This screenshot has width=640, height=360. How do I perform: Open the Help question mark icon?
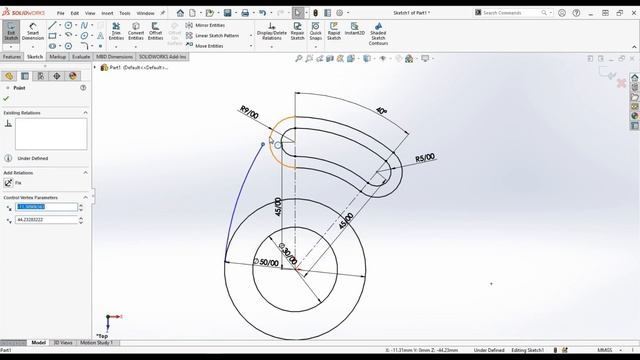click(x=576, y=13)
